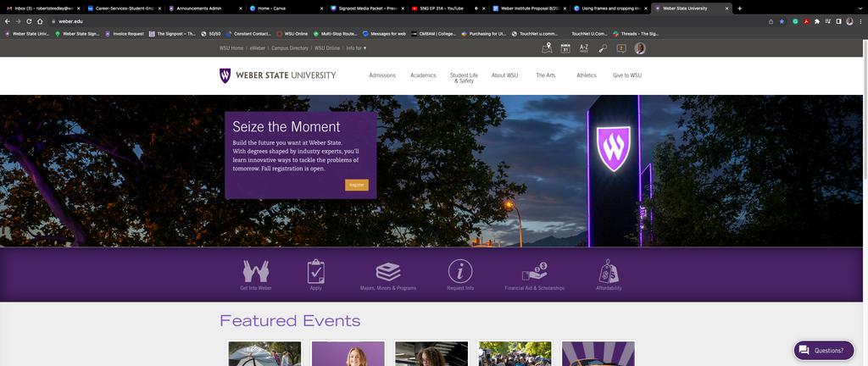868x366 pixels.
Task: Open the Constant Contact bookmark
Action: tap(248, 34)
